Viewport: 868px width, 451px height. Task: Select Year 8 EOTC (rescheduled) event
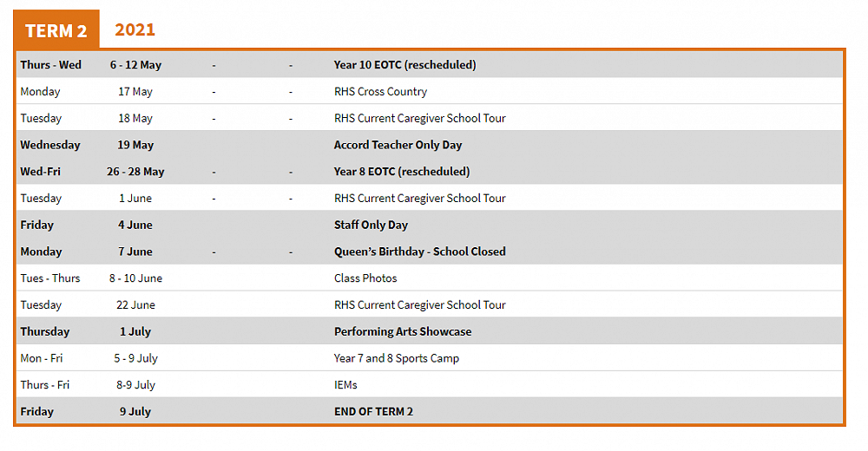point(401,172)
